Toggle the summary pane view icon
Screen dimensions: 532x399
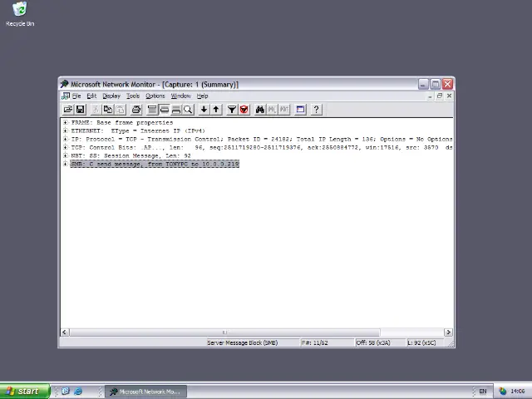pos(152,109)
